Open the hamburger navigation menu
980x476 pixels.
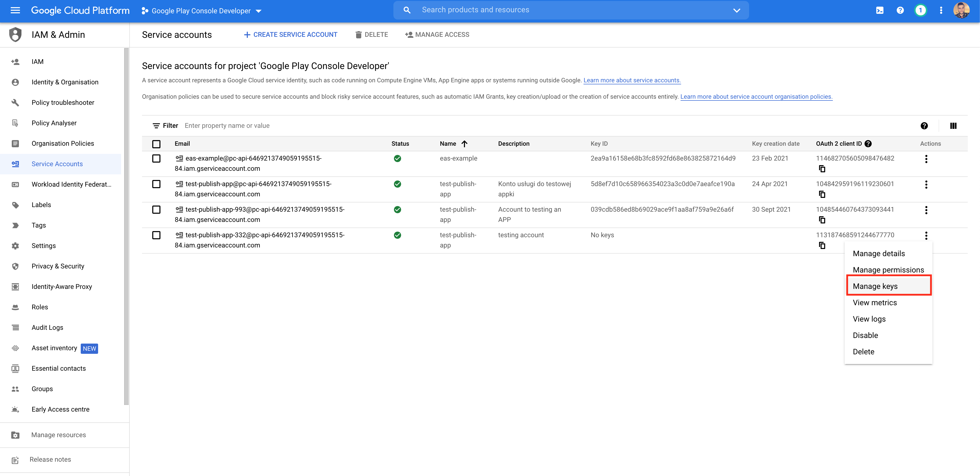click(x=15, y=10)
